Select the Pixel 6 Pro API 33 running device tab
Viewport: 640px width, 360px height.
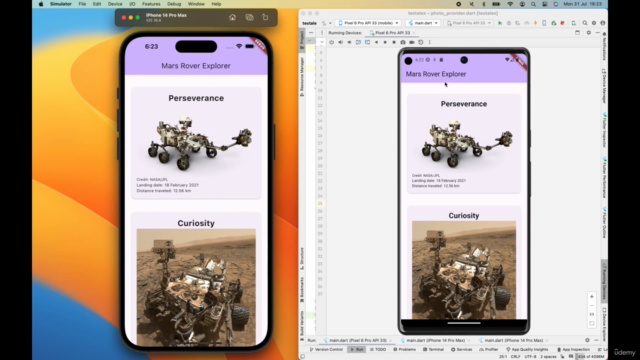pos(392,33)
